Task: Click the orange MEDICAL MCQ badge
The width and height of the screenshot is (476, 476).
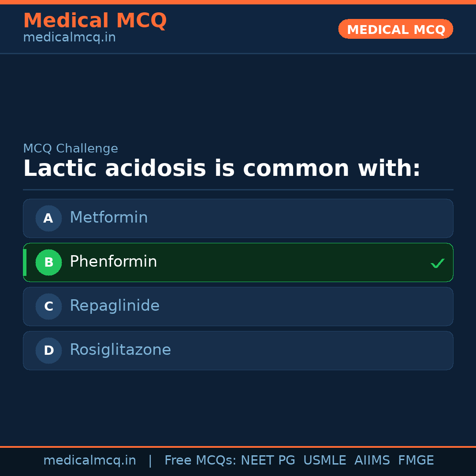Action: coord(396,29)
